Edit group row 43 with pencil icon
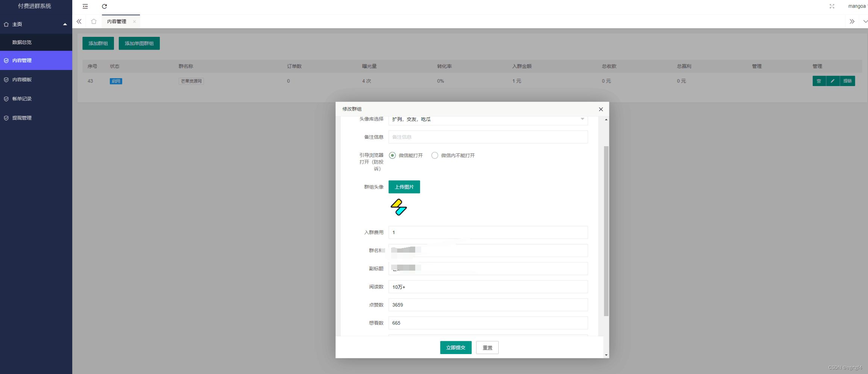 (x=833, y=81)
